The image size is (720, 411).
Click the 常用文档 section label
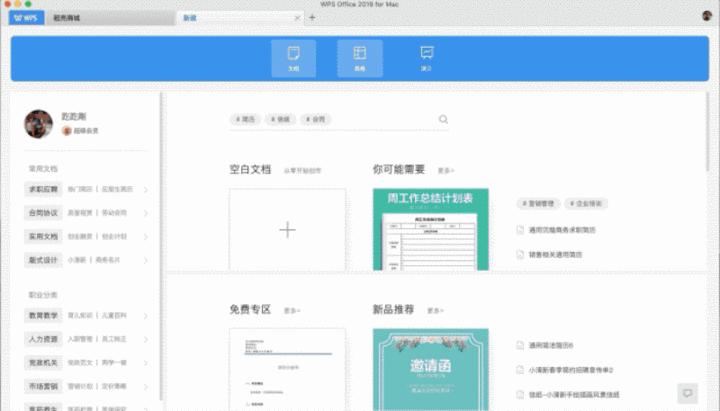pyautogui.click(x=43, y=169)
